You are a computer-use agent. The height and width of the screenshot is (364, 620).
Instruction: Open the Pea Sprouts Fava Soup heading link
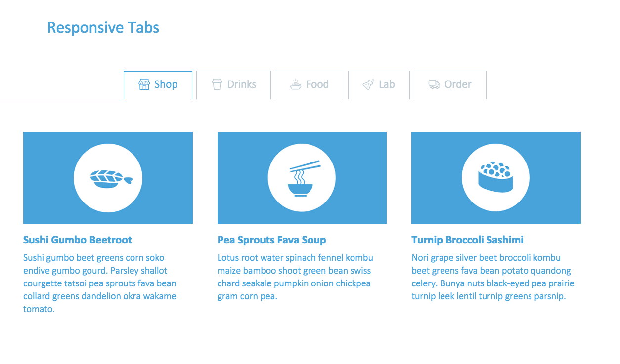click(x=271, y=240)
